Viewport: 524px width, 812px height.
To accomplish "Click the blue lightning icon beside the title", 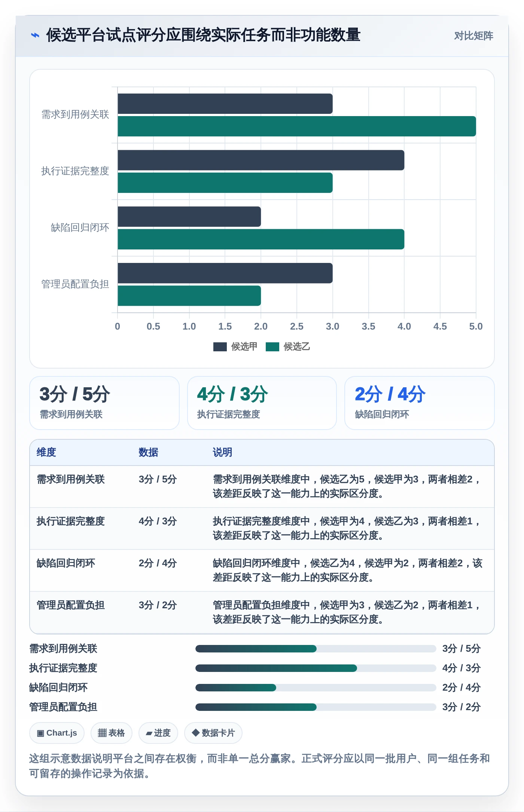I will pos(35,35).
